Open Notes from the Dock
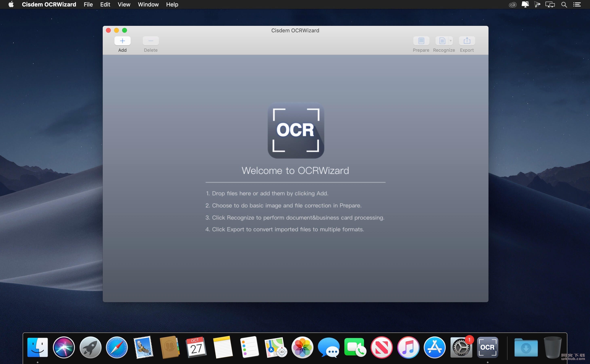Viewport: 590px width, 364px height. click(x=223, y=347)
